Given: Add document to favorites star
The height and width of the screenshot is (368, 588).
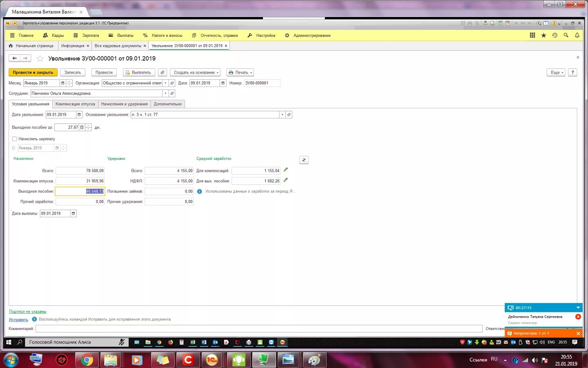Looking at the screenshot, I should coord(40,58).
